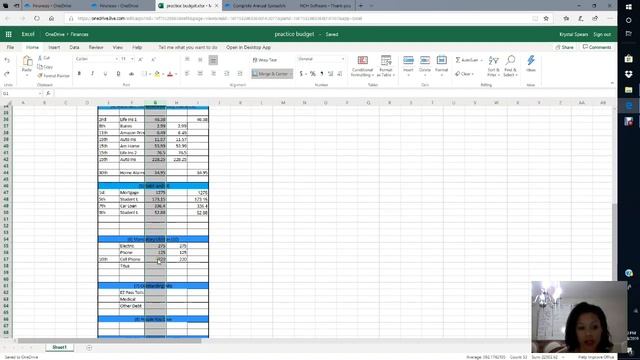The image size is (640, 360).
Task: Activate the Format Painter brush
Action: click(53, 76)
